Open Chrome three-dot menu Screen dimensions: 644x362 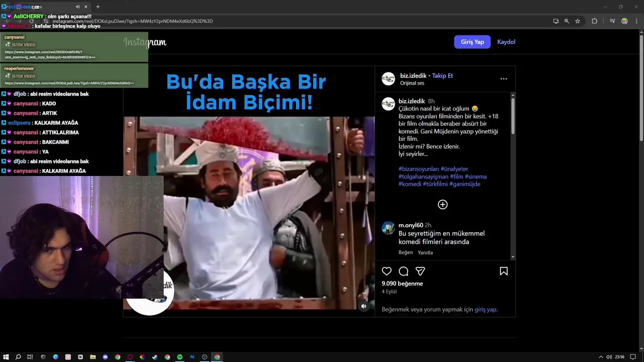point(635,21)
